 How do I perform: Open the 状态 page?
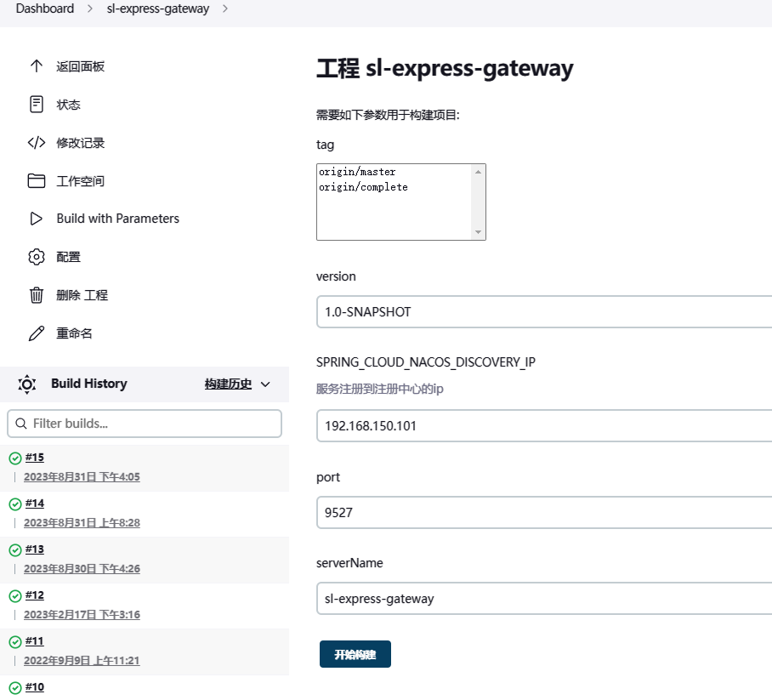pos(68,105)
